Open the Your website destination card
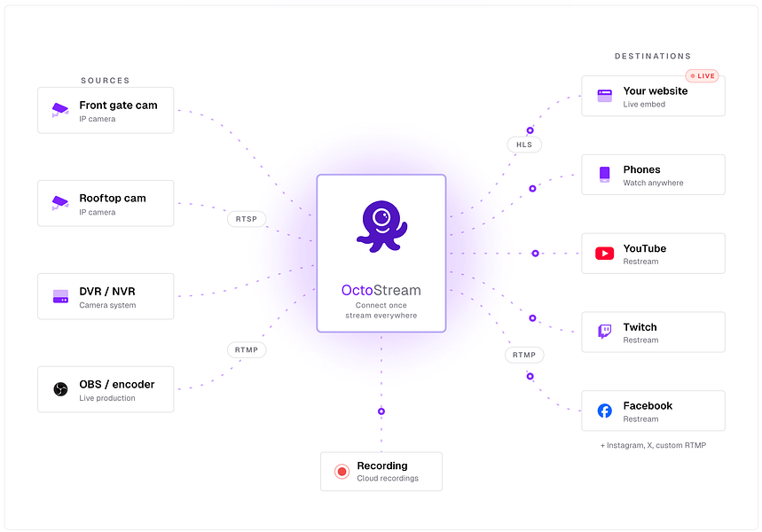762x532 pixels. click(653, 96)
